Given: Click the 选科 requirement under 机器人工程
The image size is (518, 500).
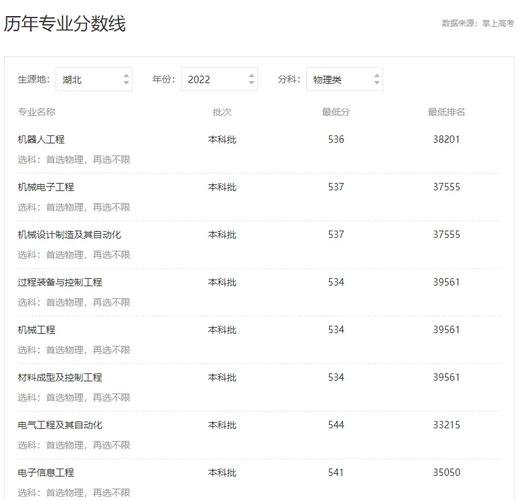Looking at the screenshot, I should (x=74, y=160).
